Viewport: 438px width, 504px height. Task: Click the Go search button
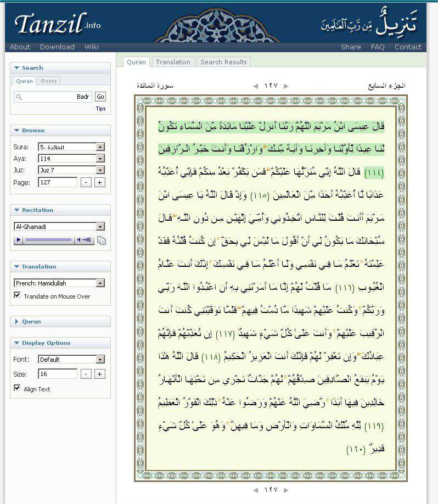[100, 97]
